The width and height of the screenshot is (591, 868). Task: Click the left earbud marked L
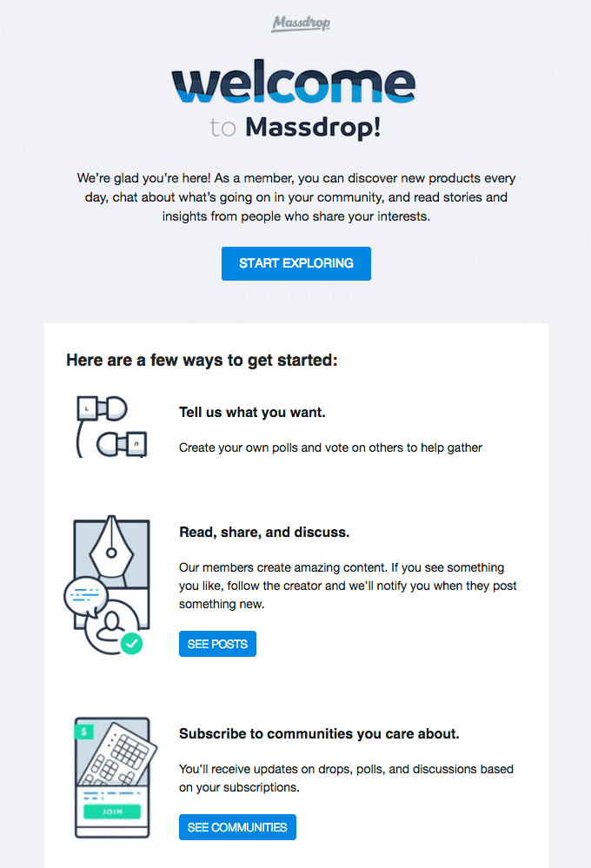(x=102, y=408)
